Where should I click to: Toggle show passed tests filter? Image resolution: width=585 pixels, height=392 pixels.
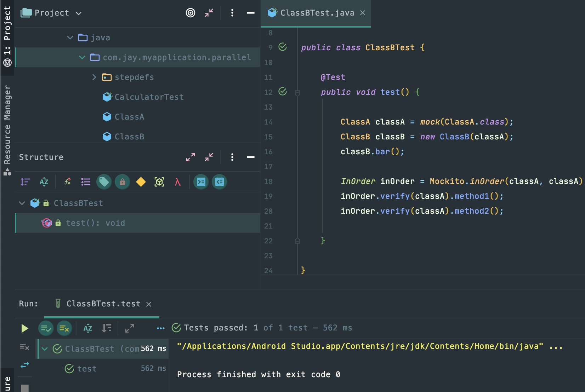tap(46, 328)
